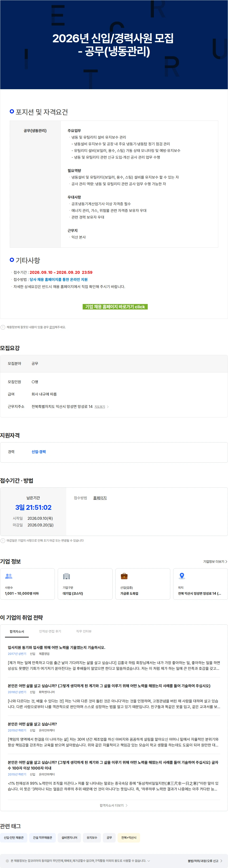Click the info icon beside 마감일은 기업의 사정으로
Image resolution: width=228 pixels, height=868 pixels.
point(3,540)
